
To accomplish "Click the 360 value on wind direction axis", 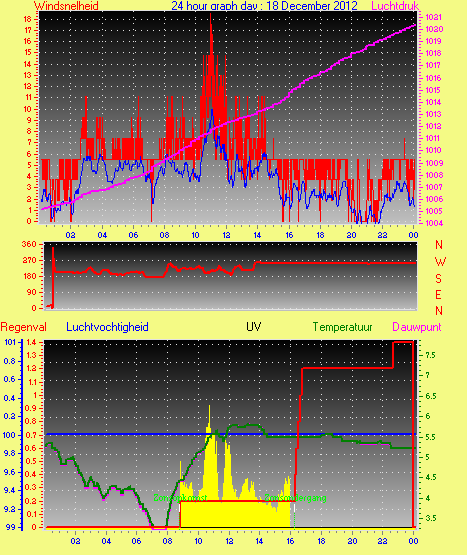I will click(29, 244).
